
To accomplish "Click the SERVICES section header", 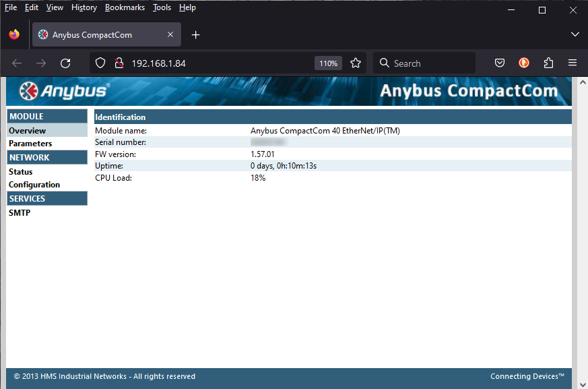I will coord(47,198).
